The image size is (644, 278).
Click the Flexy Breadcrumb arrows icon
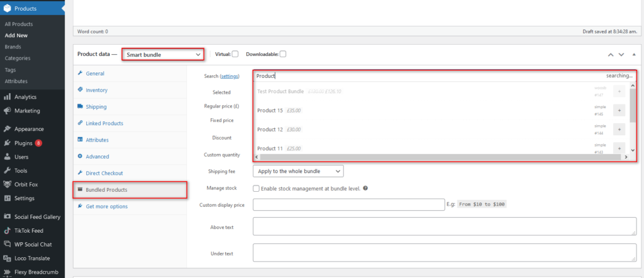pyautogui.click(x=7, y=272)
